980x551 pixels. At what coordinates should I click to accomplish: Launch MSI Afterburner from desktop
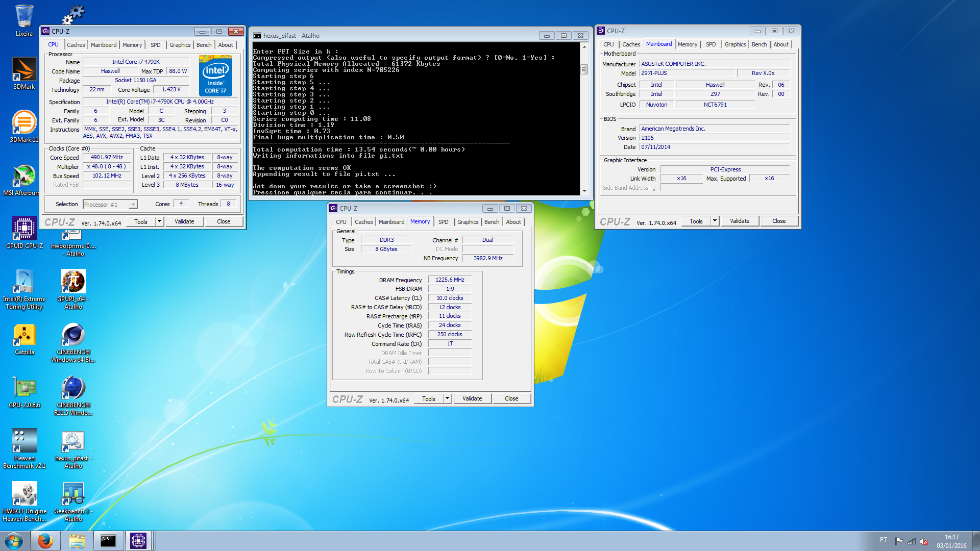(x=24, y=179)
